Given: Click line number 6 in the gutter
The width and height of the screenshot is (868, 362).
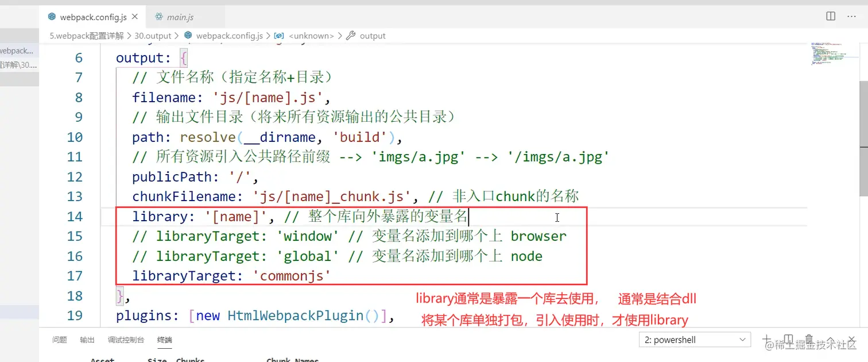Looking at the screenshot, I should pos(79,58).
